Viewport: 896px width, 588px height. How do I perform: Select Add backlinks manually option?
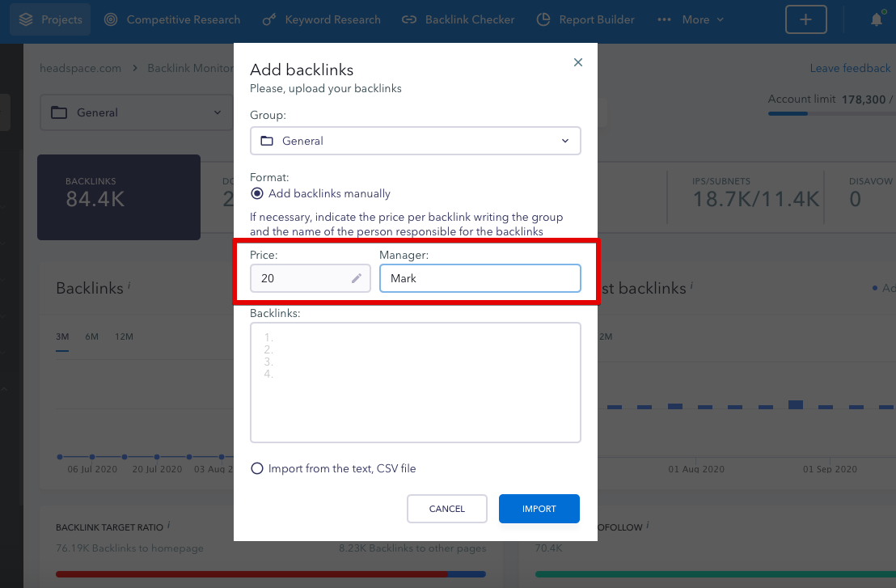tap(257, 193)
